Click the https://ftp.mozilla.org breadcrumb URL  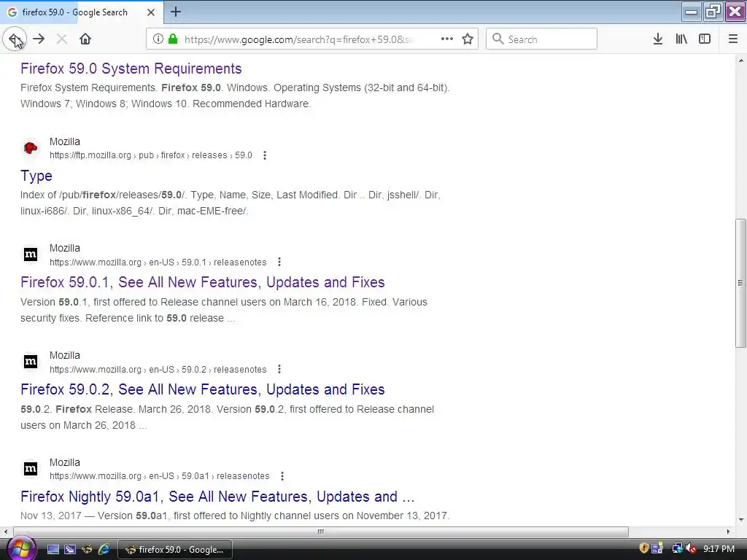coord(150,155)
